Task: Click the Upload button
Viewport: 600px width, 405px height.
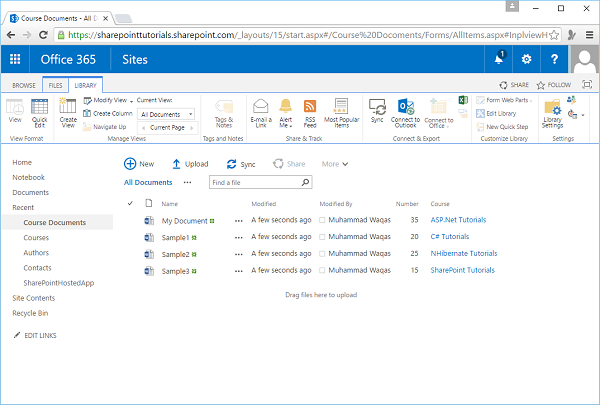Action: (x=190, y=164)
